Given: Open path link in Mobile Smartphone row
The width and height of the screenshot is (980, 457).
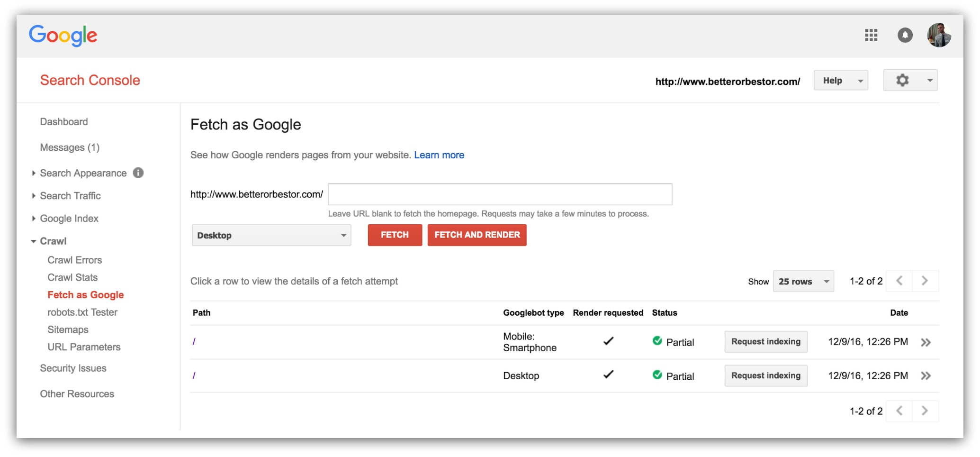Looking at the screenshot, I should click(x=194, y=342).
